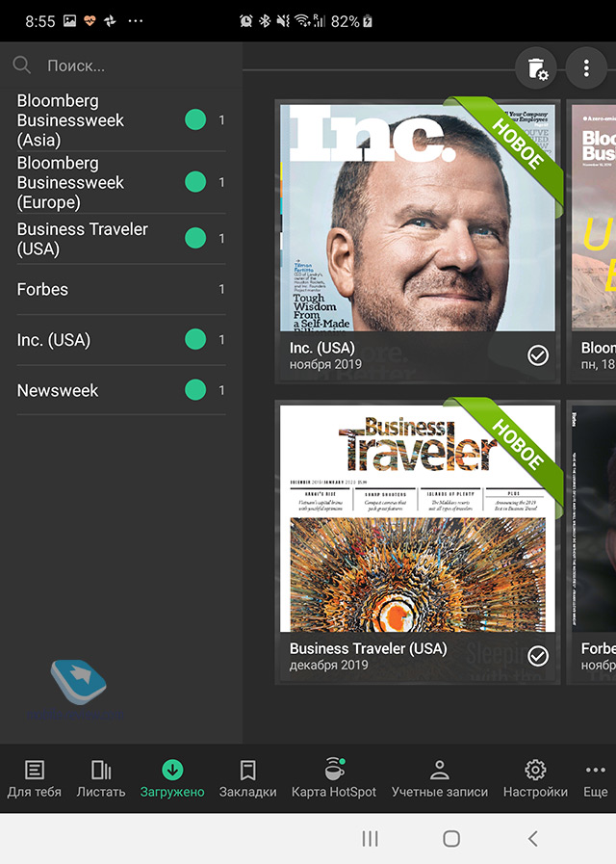Open Forbes in the publication list
Viewport: 616px width, 864px height.
click(x=43, y=289)
